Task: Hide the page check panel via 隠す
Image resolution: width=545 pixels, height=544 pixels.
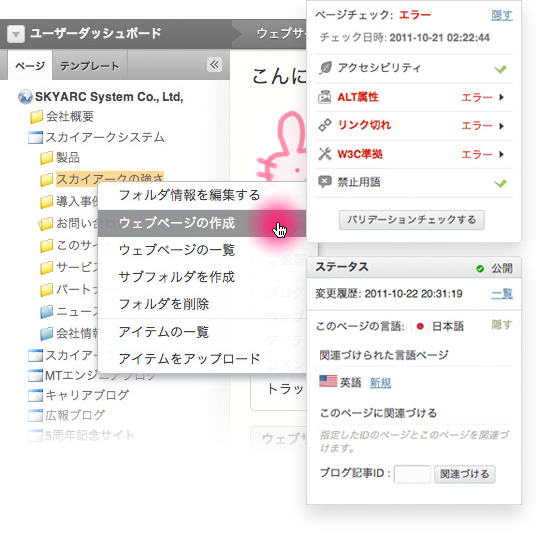Action: [x=502, y=15]
